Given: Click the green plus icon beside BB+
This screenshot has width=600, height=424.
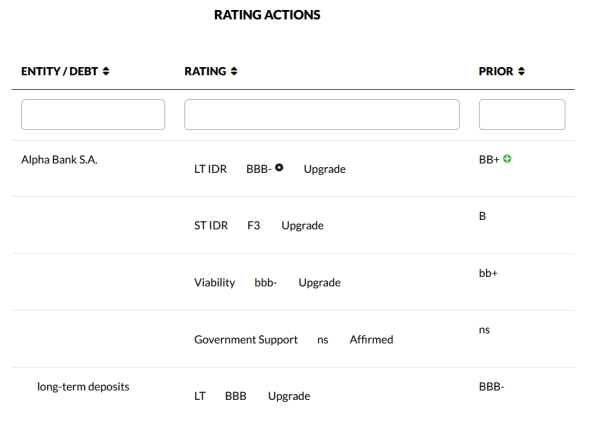Looking at the screenshot, I should point(508,159).
